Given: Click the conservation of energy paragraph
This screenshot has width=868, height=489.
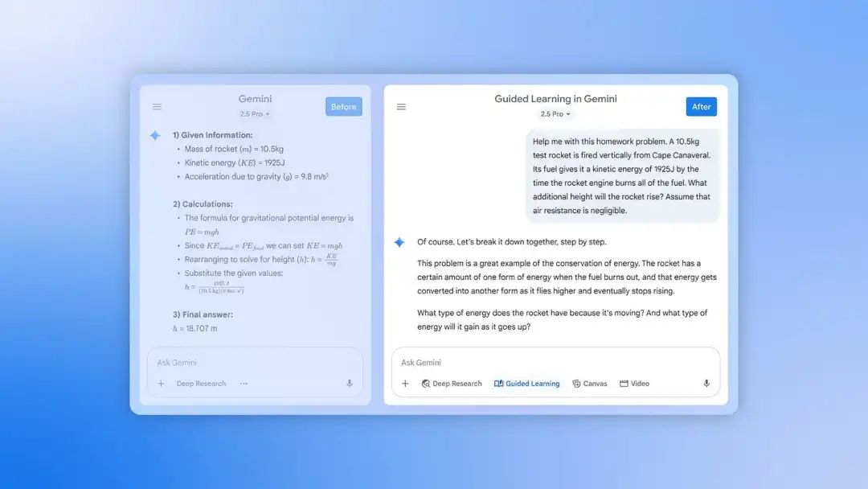Looking at the screenshot, I should click(567, 277).
